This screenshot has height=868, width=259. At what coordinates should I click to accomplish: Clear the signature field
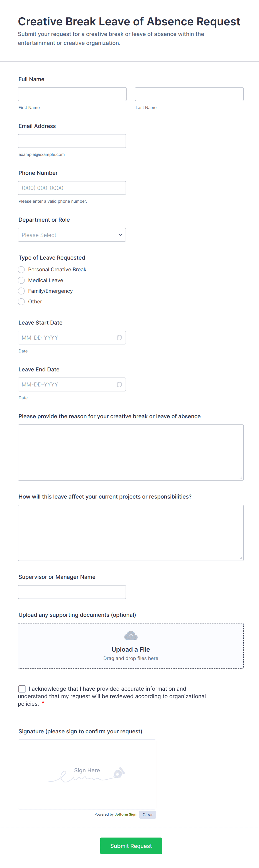(x=147, y=815)
